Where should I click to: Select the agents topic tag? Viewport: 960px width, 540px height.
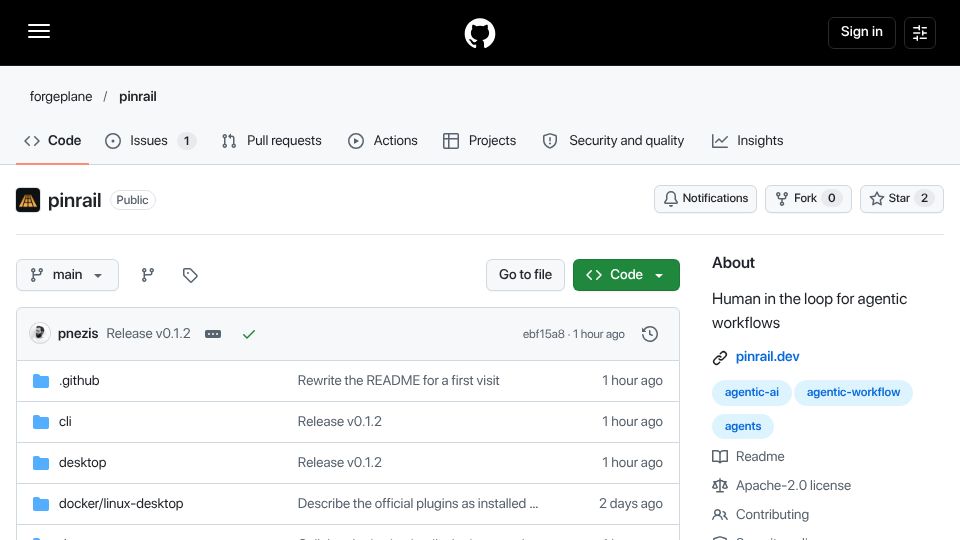(743, 427)
